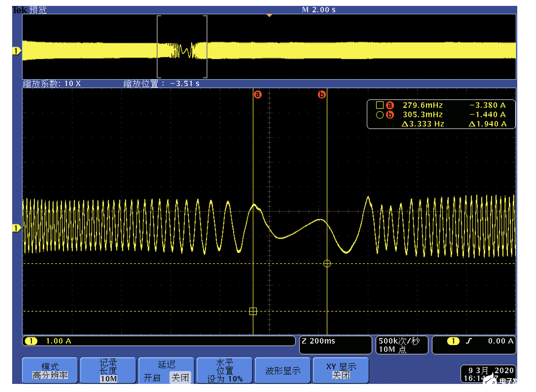The height and width of the screenshot is (392, 536).
Task: Click the Tek logo in the top-left corner
Action: 20,10
